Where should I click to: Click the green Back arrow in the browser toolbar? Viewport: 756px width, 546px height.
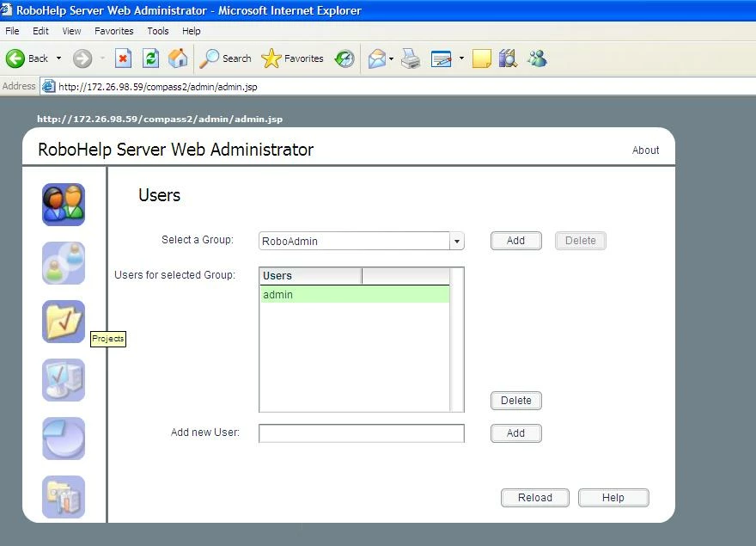(x=15, y=58)
